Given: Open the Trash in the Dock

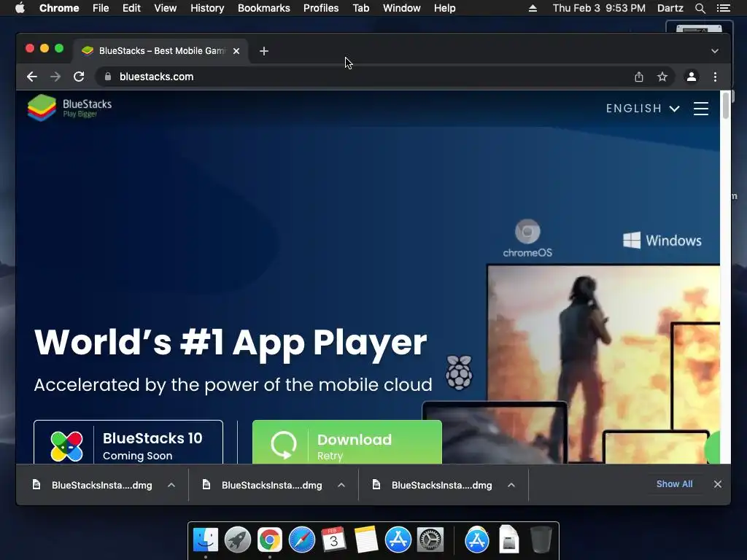Looking at the screenshot, I should [541, 540].
